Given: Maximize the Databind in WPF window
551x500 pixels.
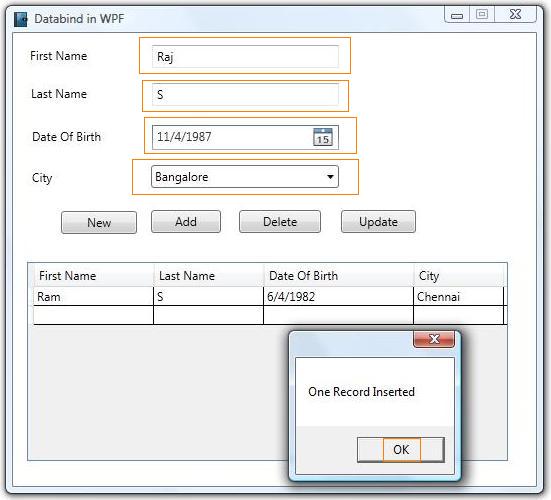Looking at the screenshot, I should click(x=482, y=15).
